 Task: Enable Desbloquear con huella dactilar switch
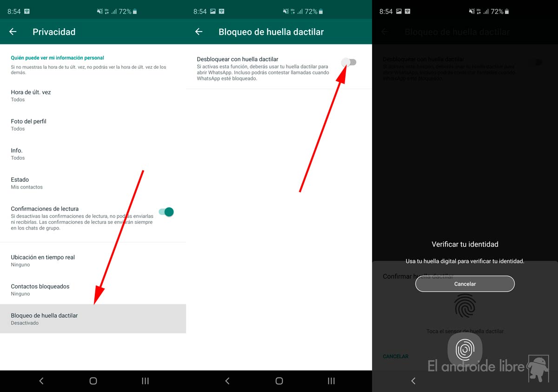(349, 62)
